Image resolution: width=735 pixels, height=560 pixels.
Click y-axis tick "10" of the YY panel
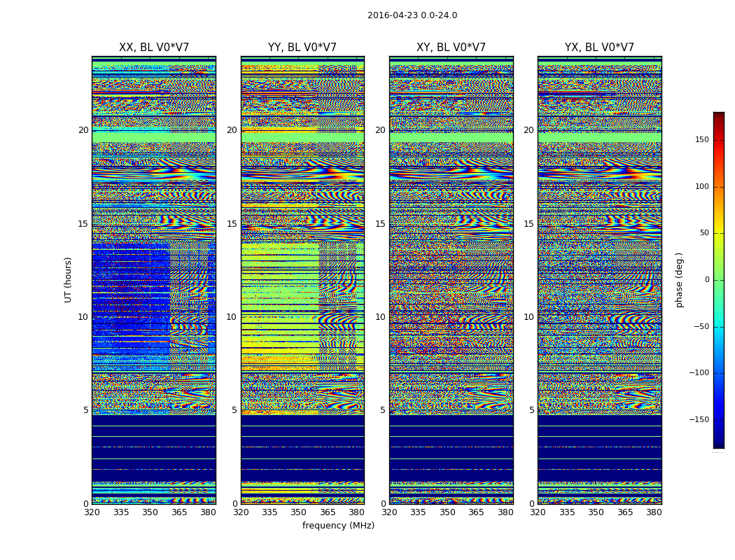coord(232,317)
